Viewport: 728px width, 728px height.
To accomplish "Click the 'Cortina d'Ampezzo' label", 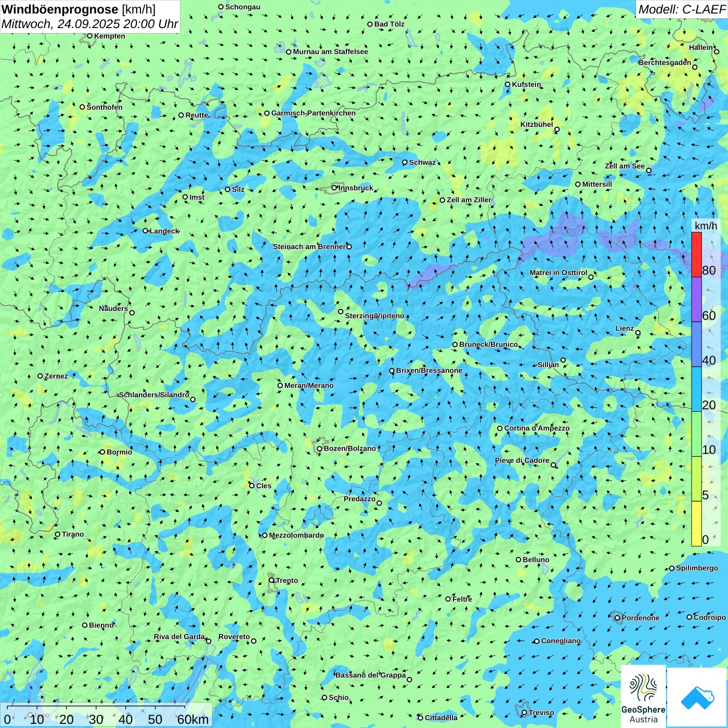I will point(537,428).
